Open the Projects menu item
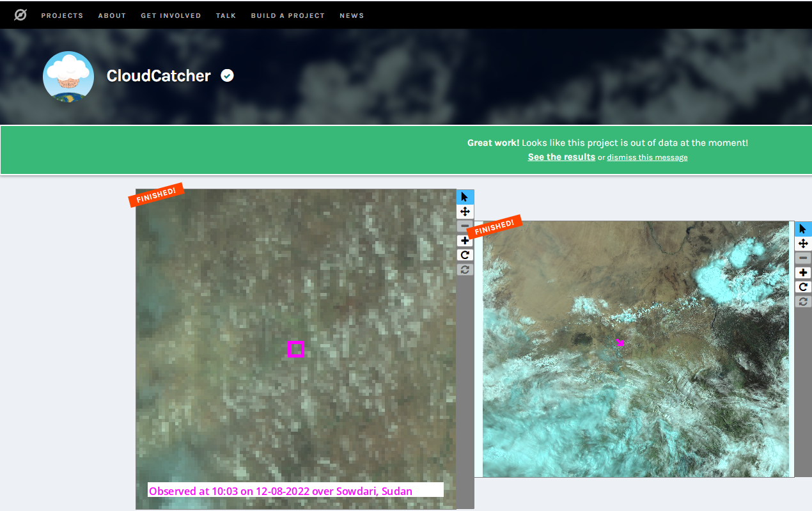This screenshot has height=511, width=812. (x=62, y=15)
